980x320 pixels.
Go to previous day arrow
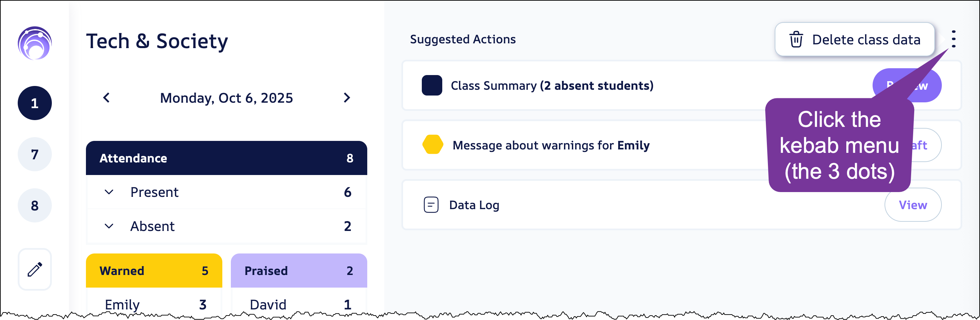[106, 98]
